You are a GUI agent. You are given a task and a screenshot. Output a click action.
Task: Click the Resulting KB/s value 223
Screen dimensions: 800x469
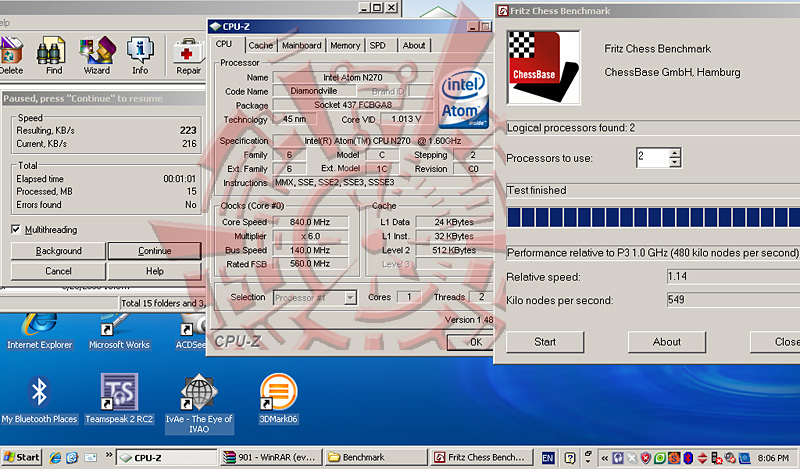(188, 131)
